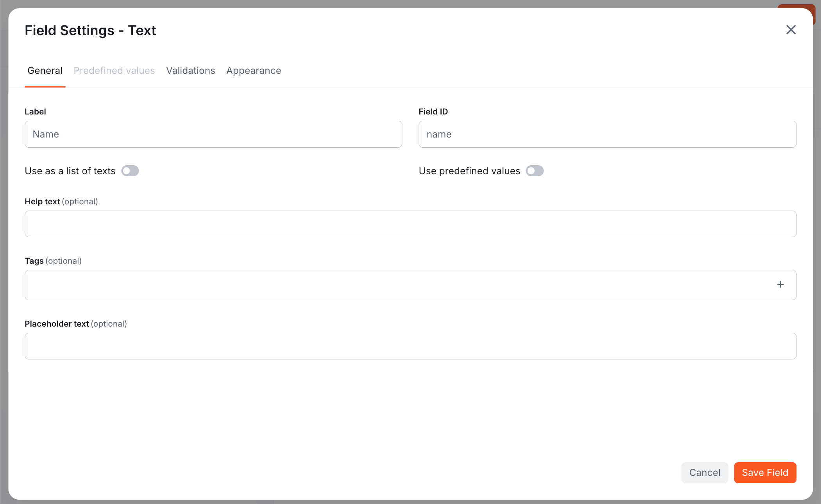The width and height of the screenshot is (821, 504).
Task: Close the Field Settings dialog
Action: tap(791, 30)
